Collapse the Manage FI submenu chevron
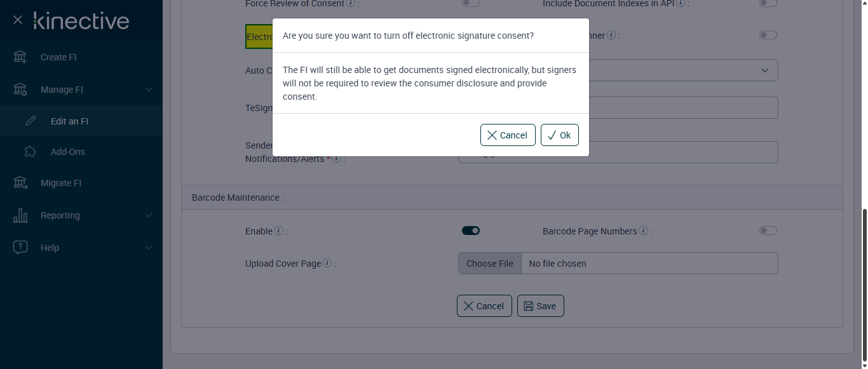Image resolution: width=868 pixels, height=369 pixels. [x=149, y=90]
